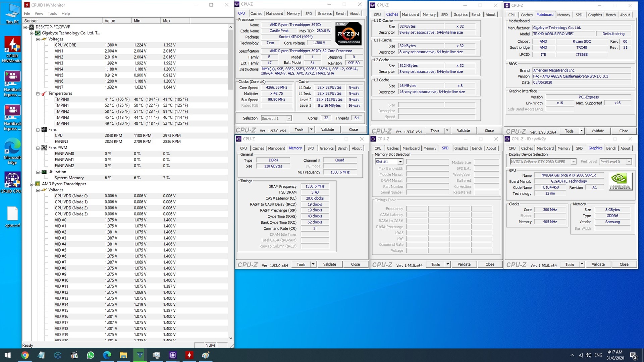Open the Paint palette taskbar icon

(206, 355)
